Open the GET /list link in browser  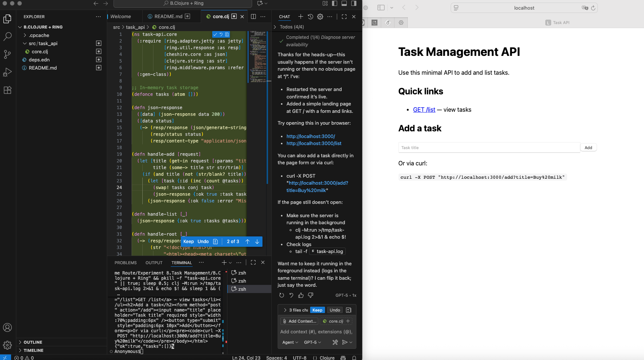click(424, 110)
